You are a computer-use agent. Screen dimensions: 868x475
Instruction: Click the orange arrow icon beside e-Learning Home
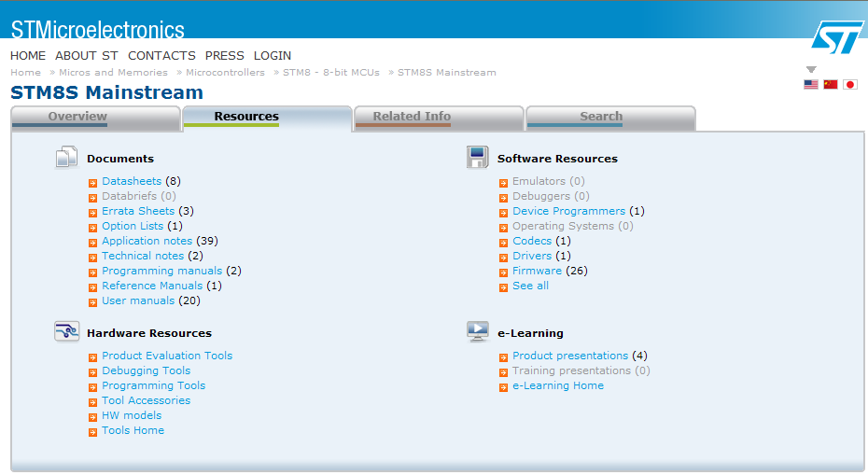pos(503,387)
